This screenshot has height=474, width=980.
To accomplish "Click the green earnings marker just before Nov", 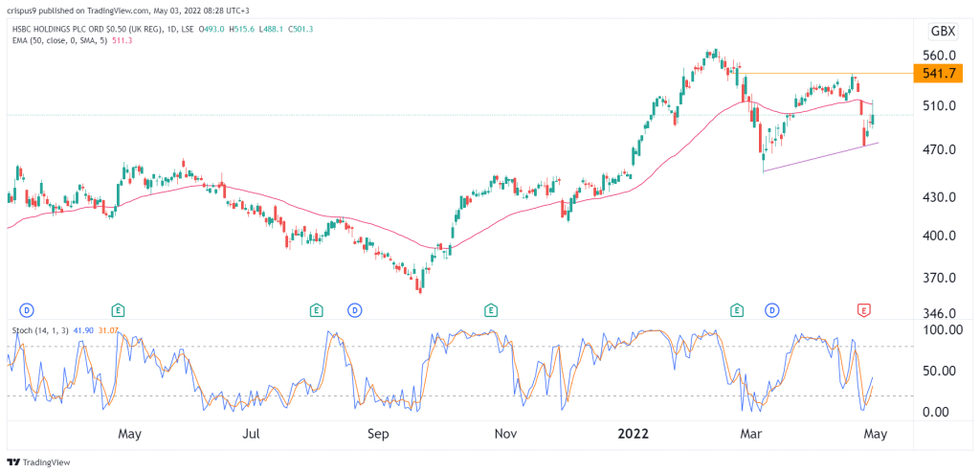I will pos(491,309).
